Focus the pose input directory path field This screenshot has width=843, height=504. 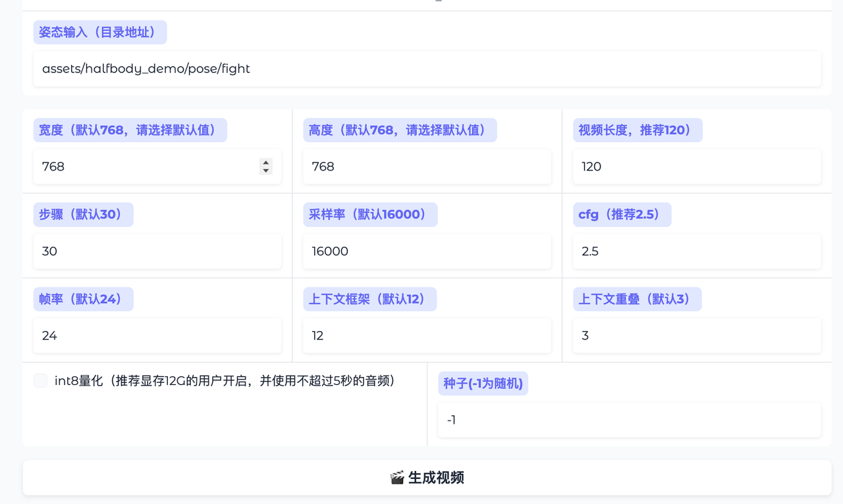[x=427, y=69]
